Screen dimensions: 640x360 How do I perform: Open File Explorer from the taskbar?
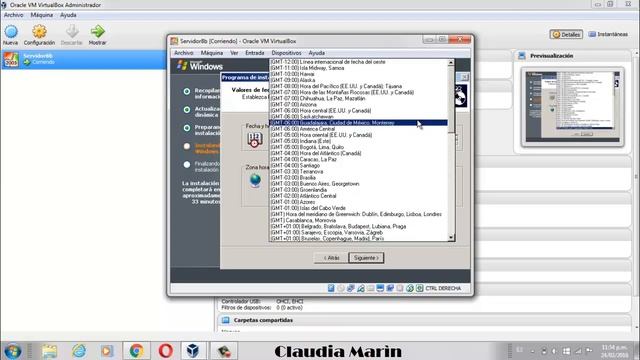[x=49, y=351]
